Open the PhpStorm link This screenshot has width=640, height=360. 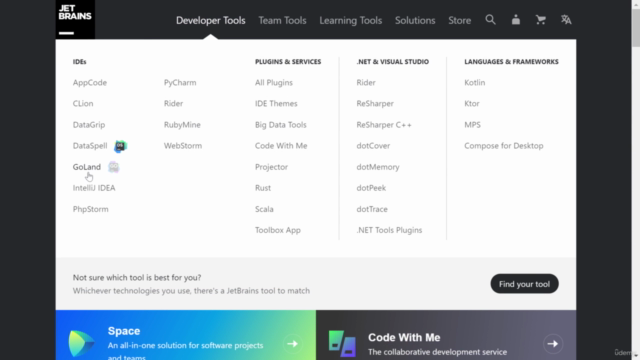tap(91, 209)
